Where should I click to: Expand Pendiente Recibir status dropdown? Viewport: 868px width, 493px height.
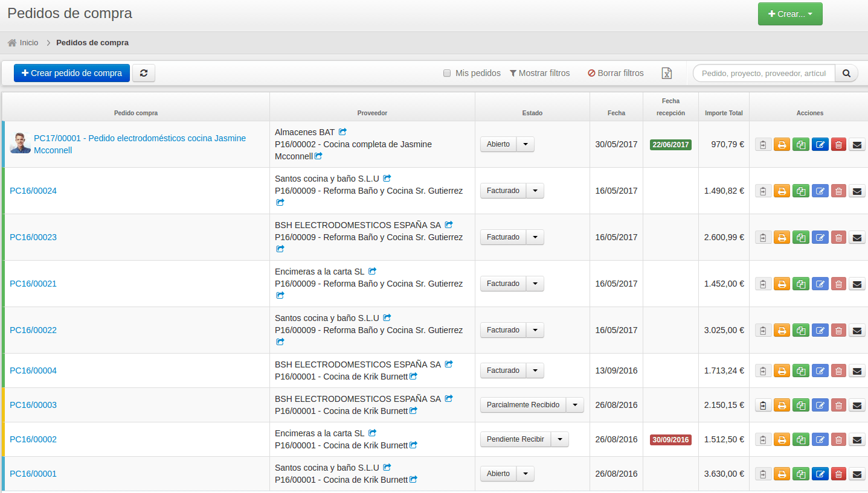pos(560,439)
